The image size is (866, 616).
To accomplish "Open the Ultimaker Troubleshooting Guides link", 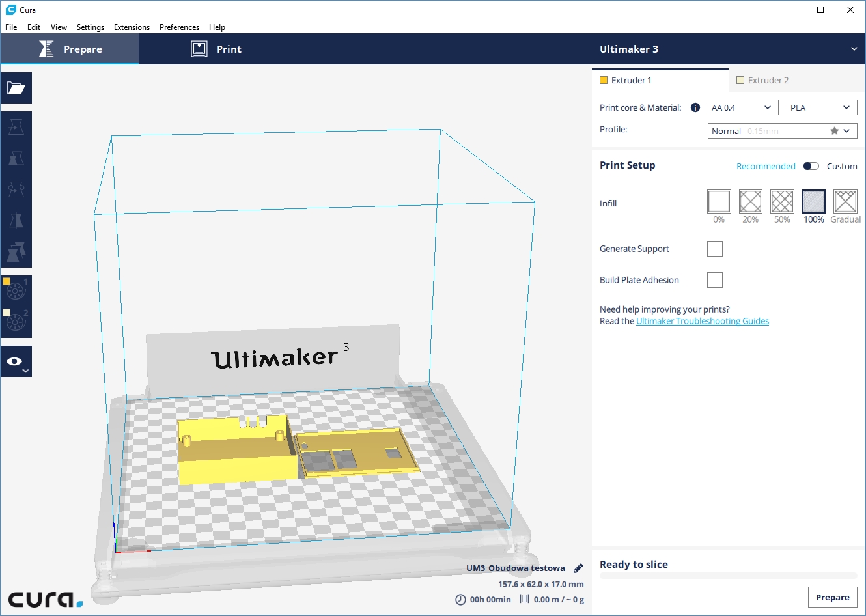I will 703,321.
